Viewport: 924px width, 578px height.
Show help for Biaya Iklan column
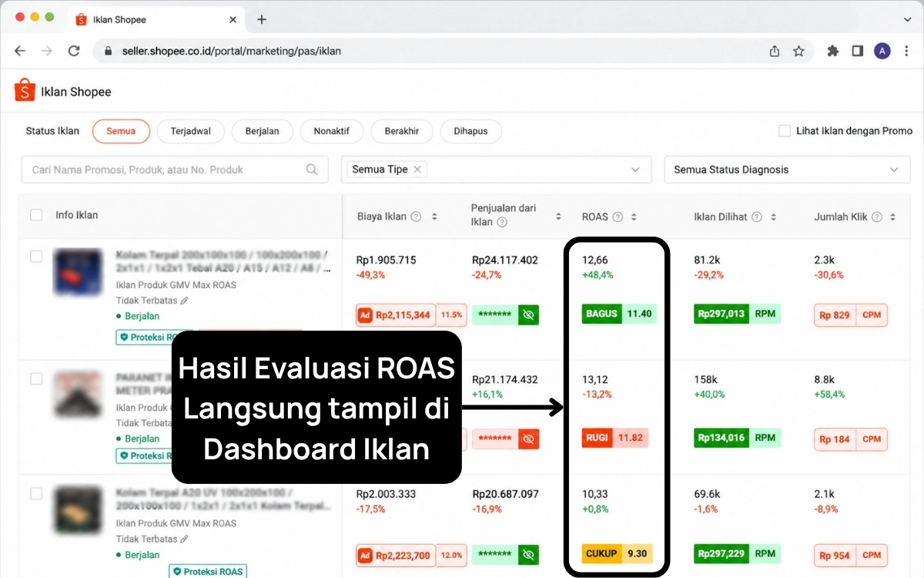pos(416,217)
